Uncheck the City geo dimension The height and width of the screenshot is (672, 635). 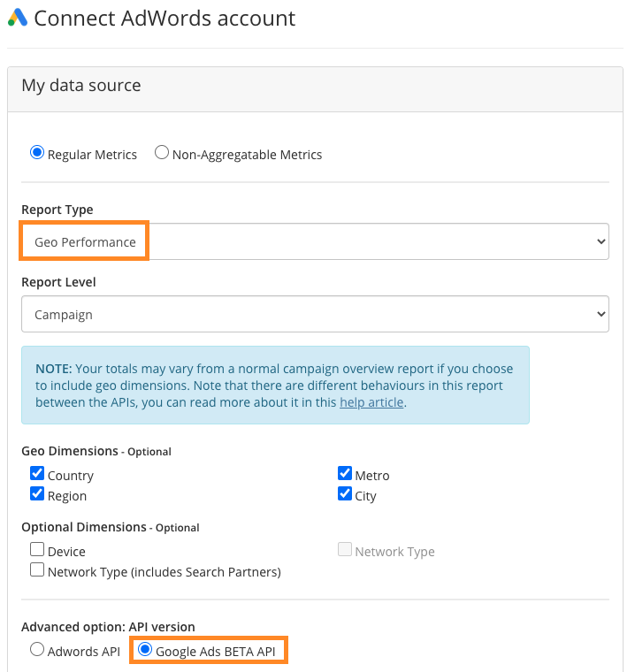coord(345,493)
